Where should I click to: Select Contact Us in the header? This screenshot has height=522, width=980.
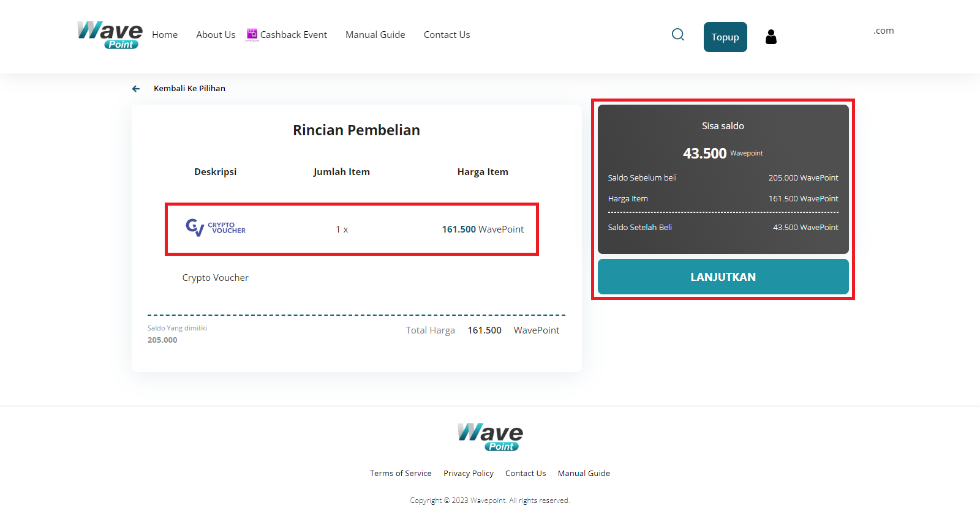tap(447, 35)
